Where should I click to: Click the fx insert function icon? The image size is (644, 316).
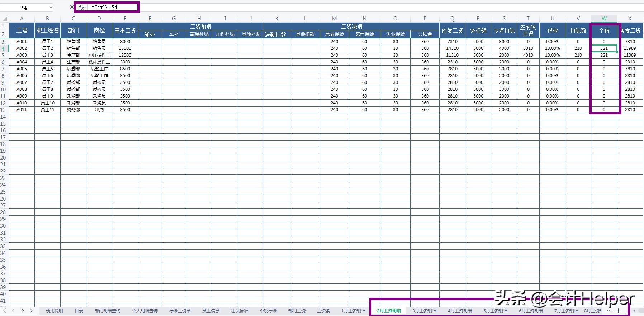pos(82,8)
